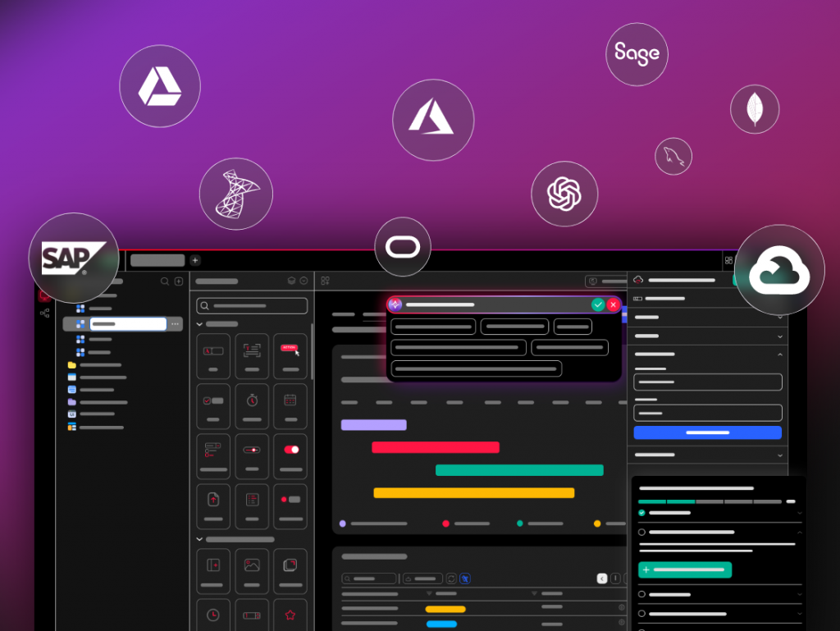This screenshot has width=840, height=631.
Task: Select the star rating widget tile
Action: (290, 614)
